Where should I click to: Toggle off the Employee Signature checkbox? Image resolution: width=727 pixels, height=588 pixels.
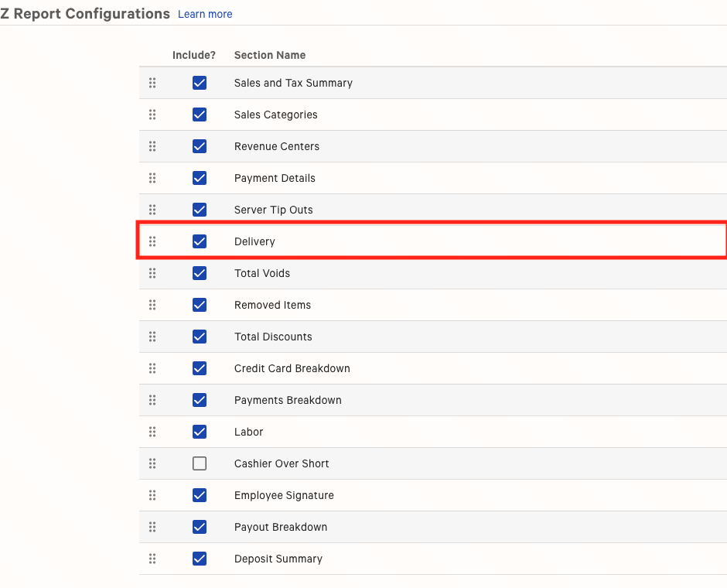pyautogui.click(x=200, y=495)
